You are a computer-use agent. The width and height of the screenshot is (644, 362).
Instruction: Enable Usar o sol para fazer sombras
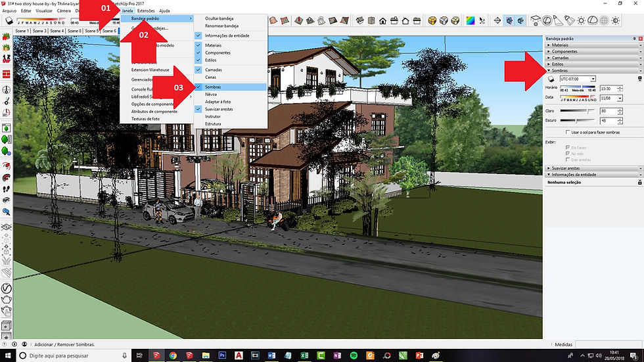pyautogui.click(x=568, y=132)
